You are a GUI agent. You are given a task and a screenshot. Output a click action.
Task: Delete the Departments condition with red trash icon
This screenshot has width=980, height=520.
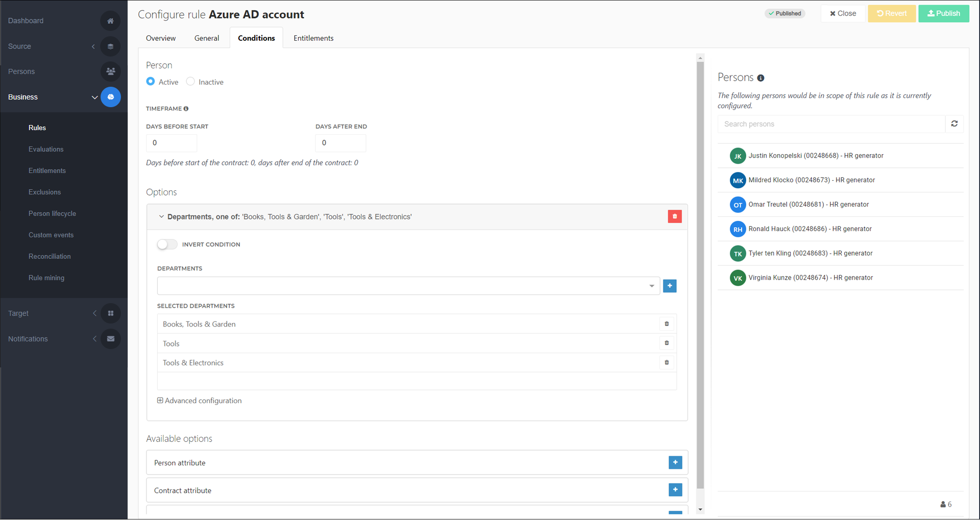[x=675, y=216]
